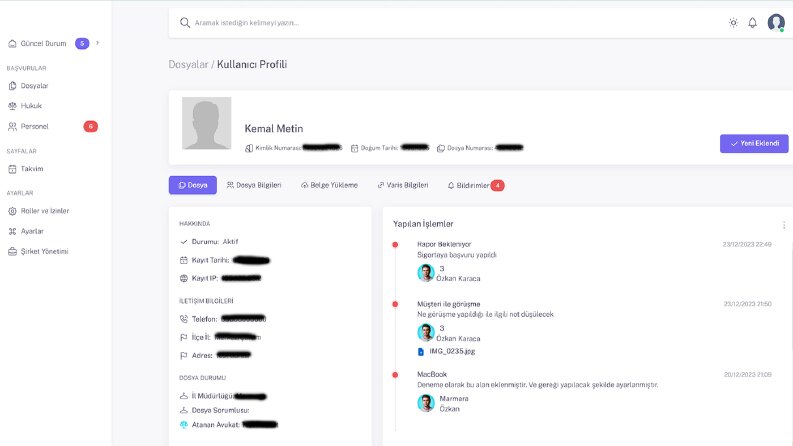The width and height of the screenshot is (793, 446).
Task: Click Özkan Karaca avatar under Müşteri ile görüşme
Action: pos(426,333)
